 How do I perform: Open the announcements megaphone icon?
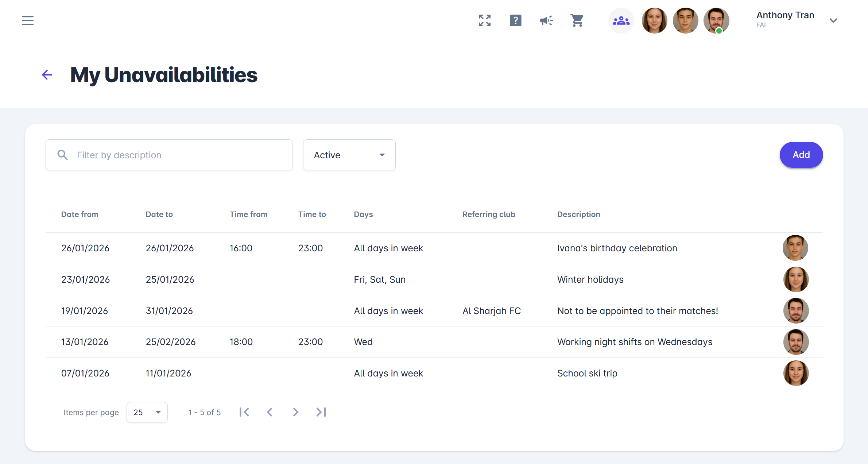click(546, 20)
